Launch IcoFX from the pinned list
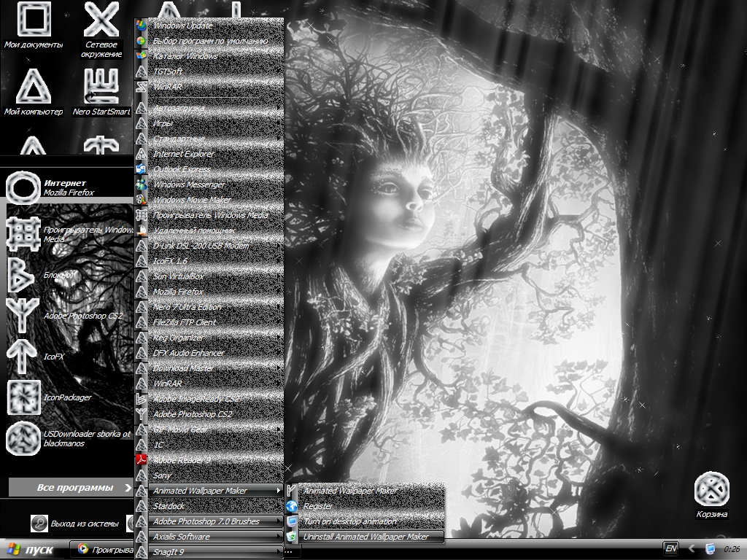The image size is (747, 560). 21,356
